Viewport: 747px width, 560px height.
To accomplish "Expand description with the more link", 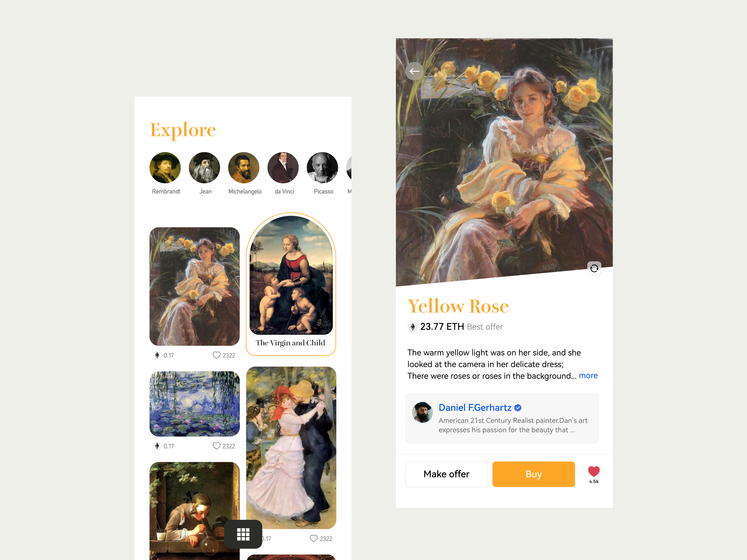I will point(588,376).
